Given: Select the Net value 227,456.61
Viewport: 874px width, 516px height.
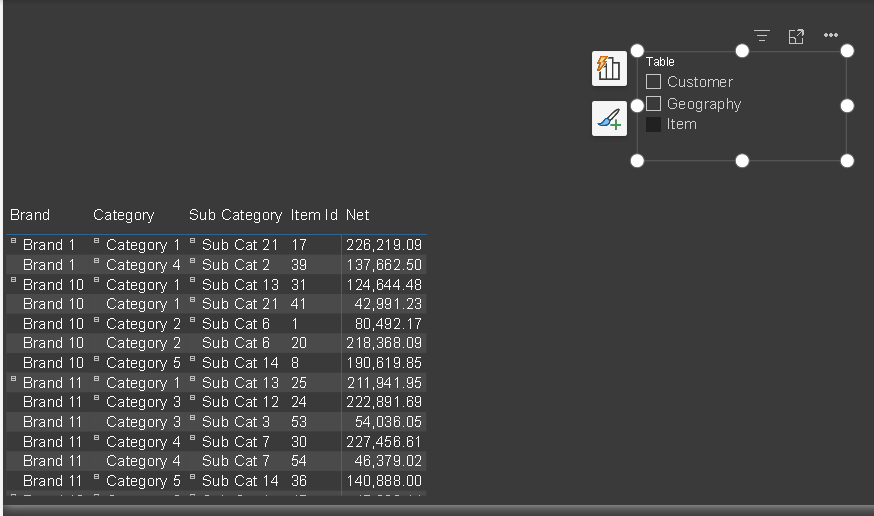Looking at the screenshot, I should [384, 442].
